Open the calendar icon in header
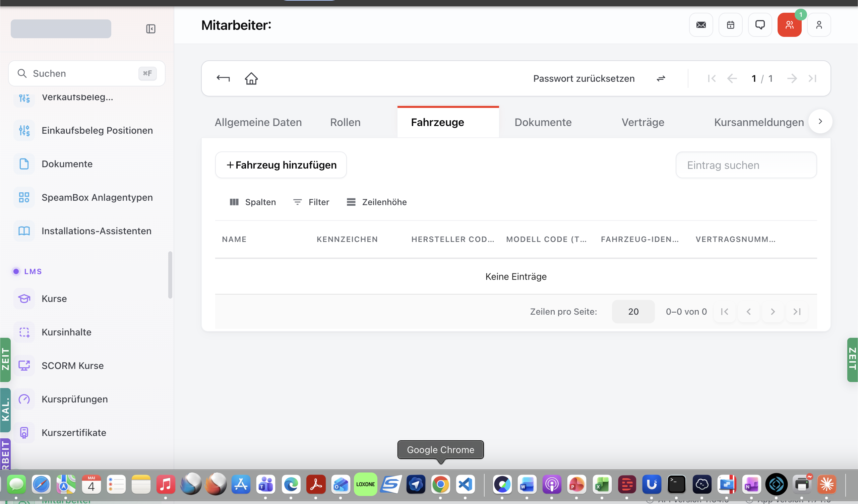This screenshot has height=504, width=858. [730, 25]
